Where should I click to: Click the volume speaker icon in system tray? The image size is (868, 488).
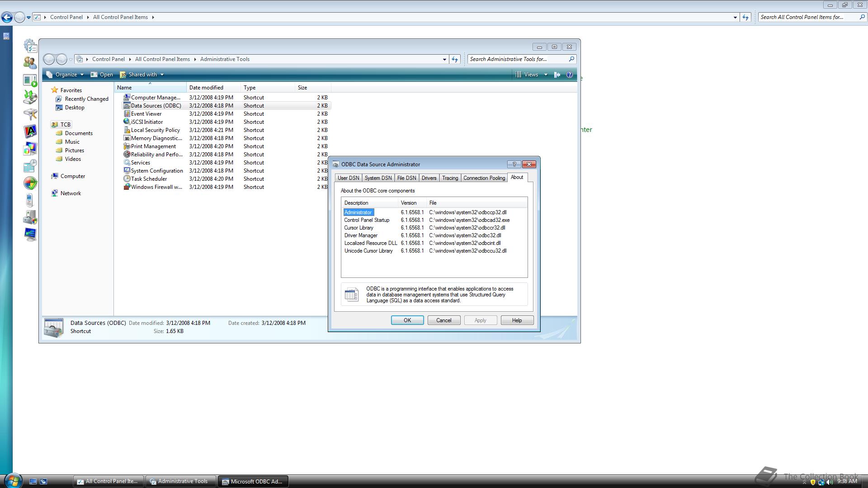tap(830, 482)
